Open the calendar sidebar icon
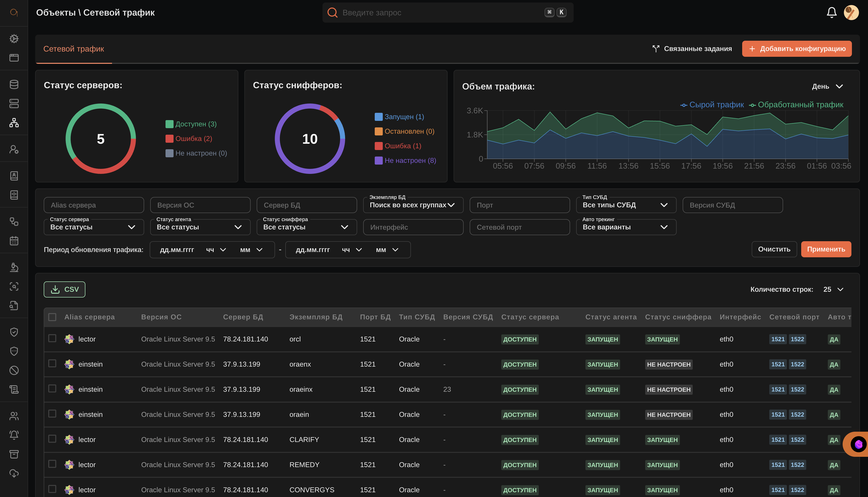Viewport: 868px width, 497px height. tap(14, 241)
